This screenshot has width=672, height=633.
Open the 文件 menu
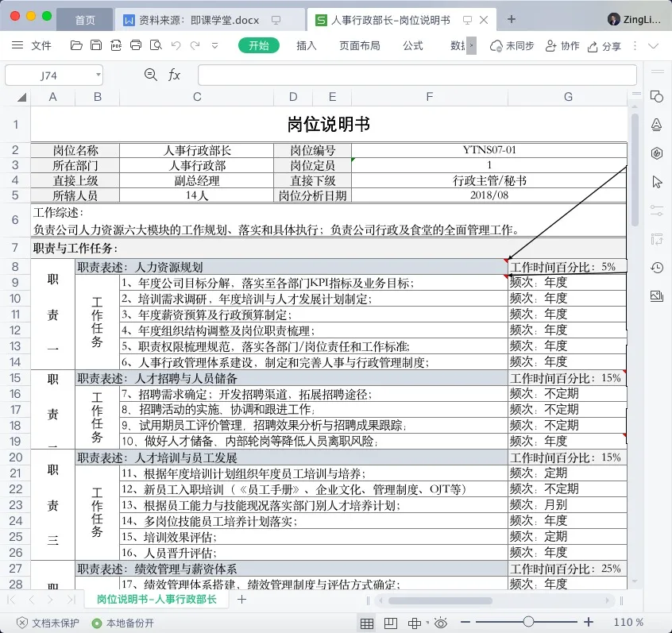click(x=33, y=46)
